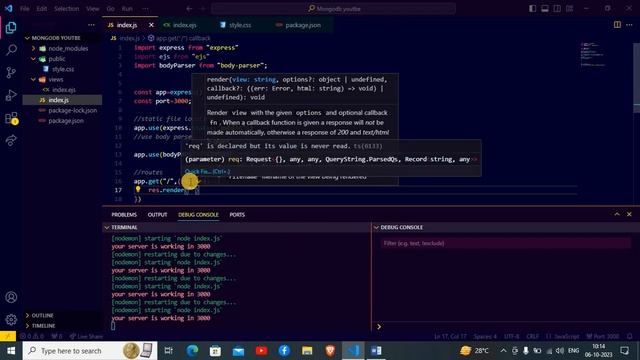The width and height of the screenshot is (640, 360).
Task: Open the Ports panel tab
Action: [237, 215]
